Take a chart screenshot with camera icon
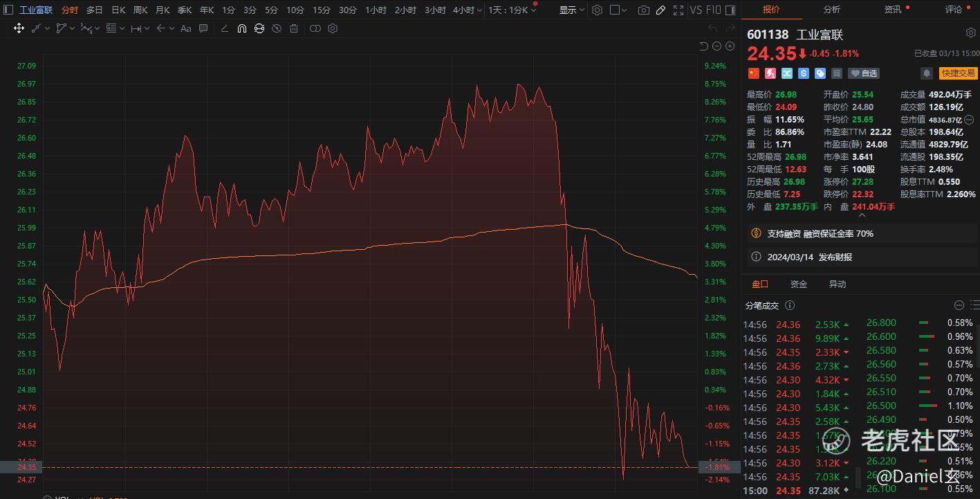 [644, 10]
